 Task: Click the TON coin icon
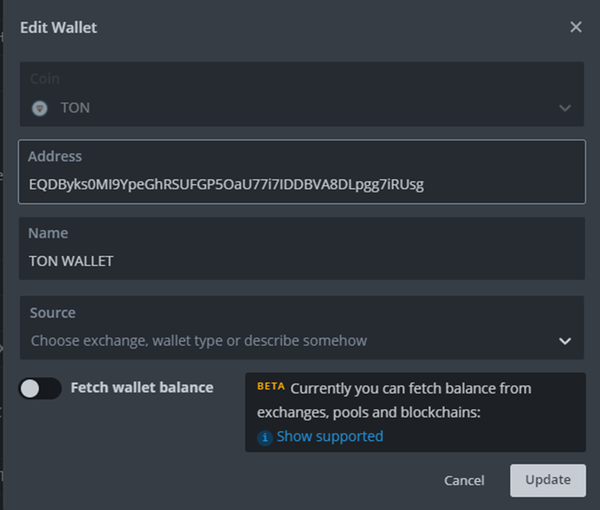tap(40, 108)
